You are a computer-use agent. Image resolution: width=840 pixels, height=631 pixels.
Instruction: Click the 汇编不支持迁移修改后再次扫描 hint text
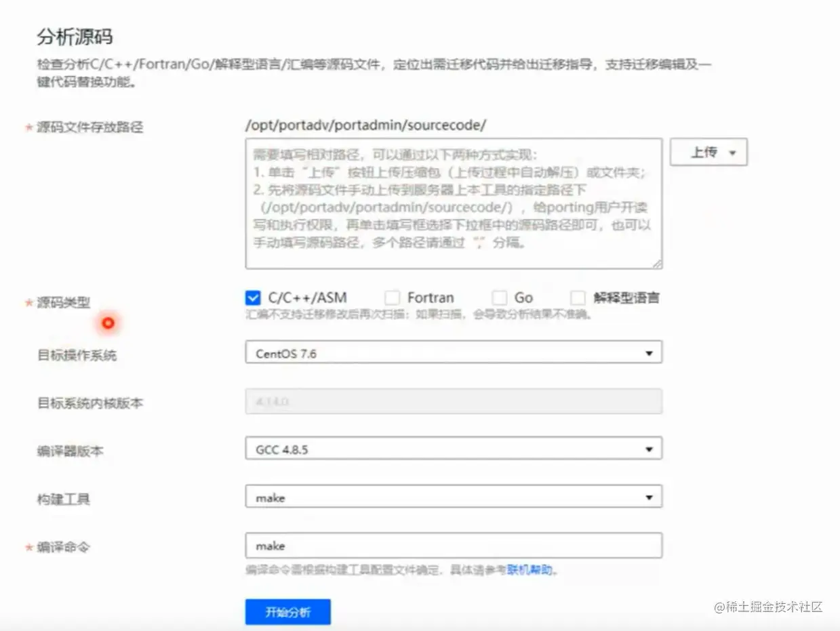tap(419, 315)
